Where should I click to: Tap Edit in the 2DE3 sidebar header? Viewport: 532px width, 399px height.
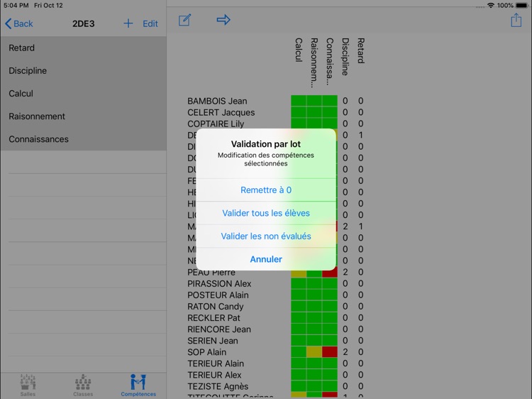(x=150, y=23)
